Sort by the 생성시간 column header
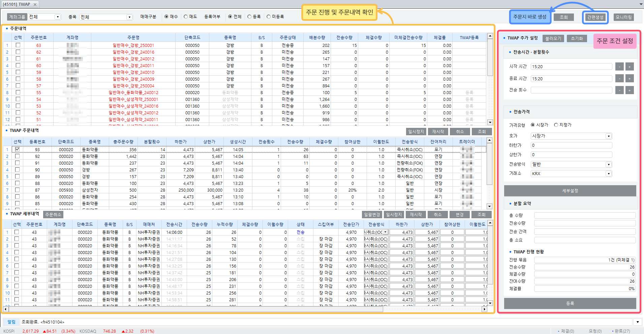 point(238,142)
